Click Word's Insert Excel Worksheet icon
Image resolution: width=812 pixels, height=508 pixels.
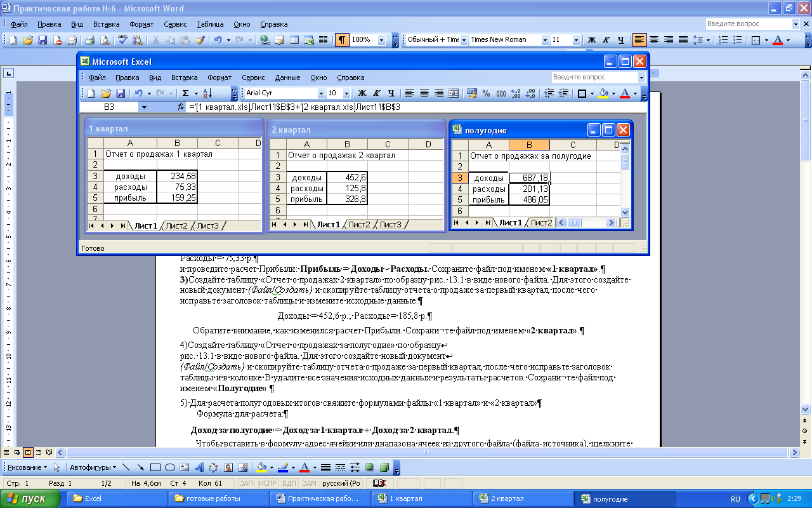click(309, 39)
